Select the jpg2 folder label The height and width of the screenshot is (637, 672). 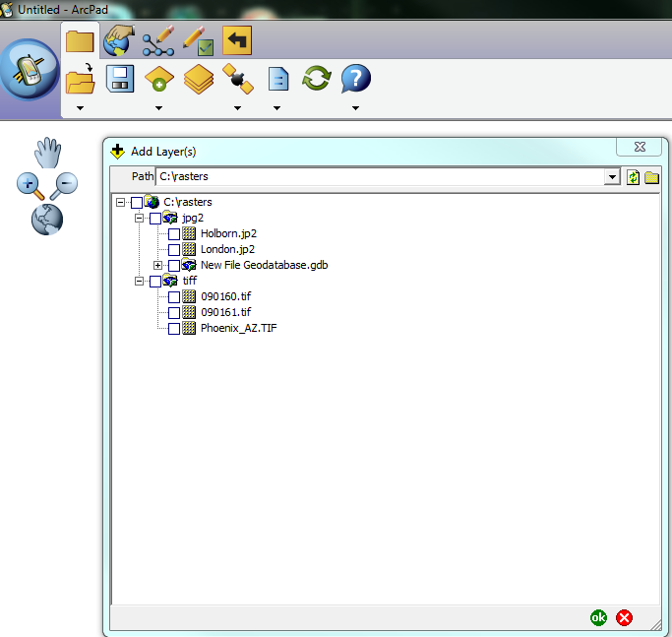193,219
